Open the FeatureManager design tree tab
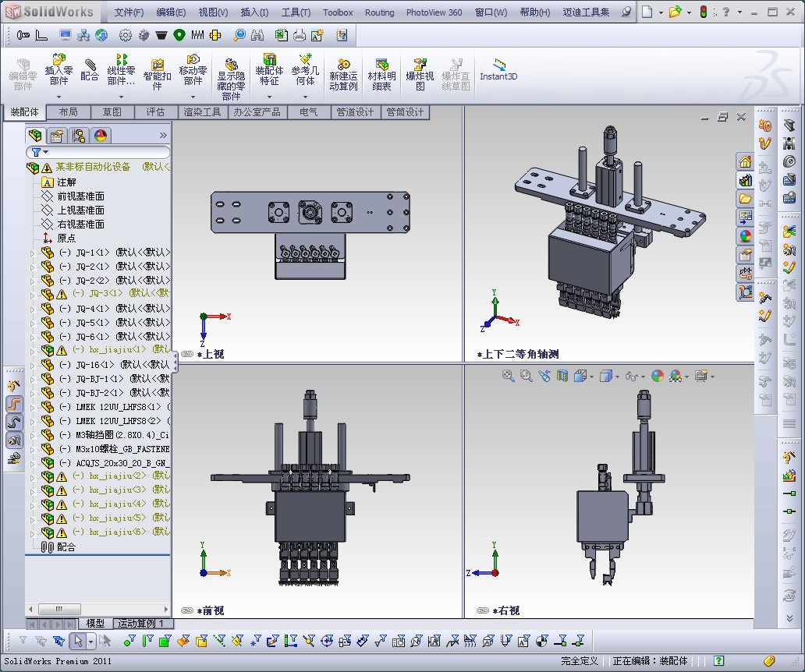This screenshot has height=672, width=805. click(35, 136)
